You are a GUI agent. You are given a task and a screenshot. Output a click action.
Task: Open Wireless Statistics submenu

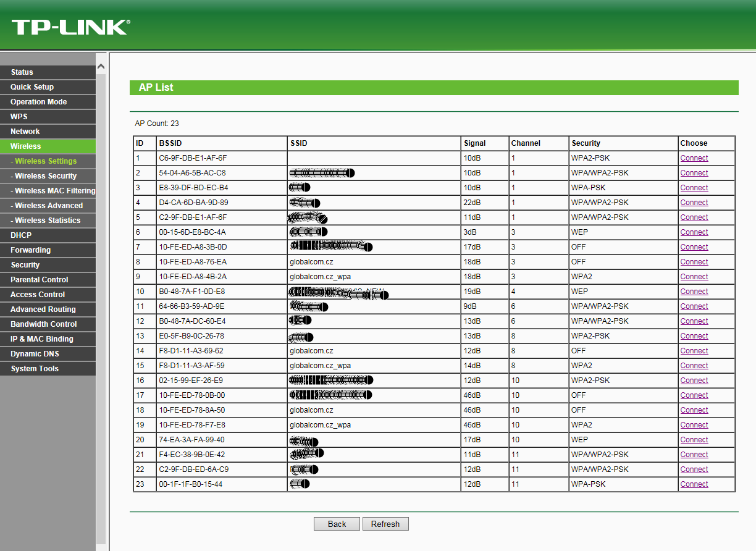[x=48, y=221]
